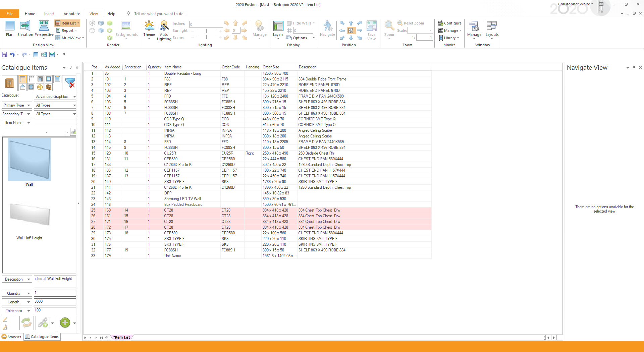Select the centre position view icon
This screenshot has width=644, height=352.
tap(351, 31)
